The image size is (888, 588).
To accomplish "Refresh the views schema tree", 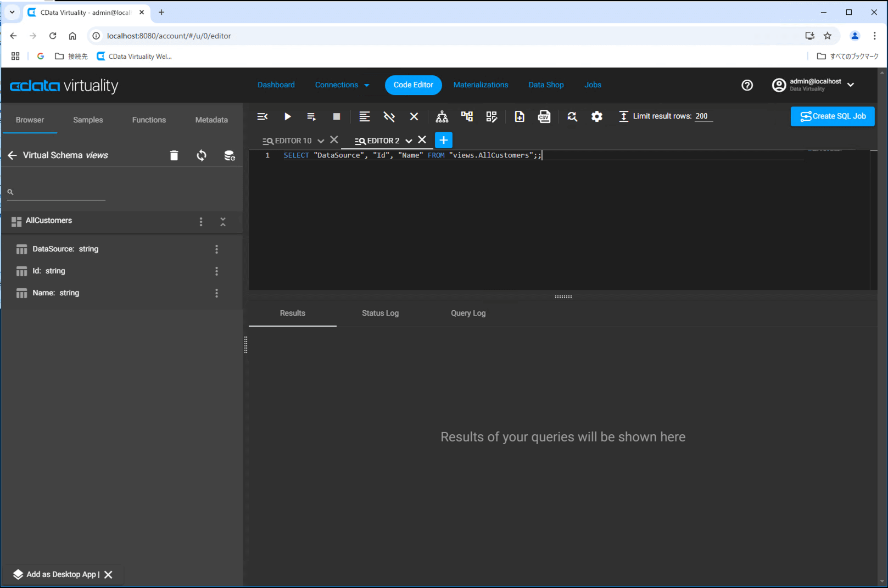I will (202, 155).
